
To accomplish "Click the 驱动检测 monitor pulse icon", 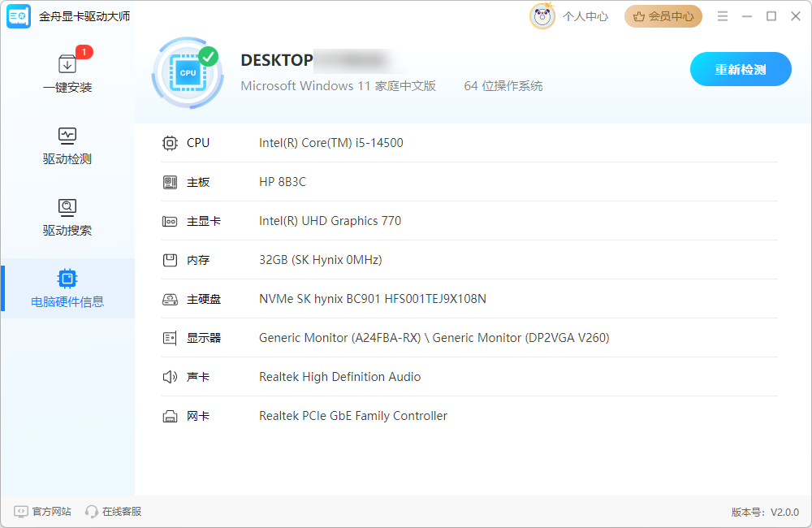I will pos(67,136).
